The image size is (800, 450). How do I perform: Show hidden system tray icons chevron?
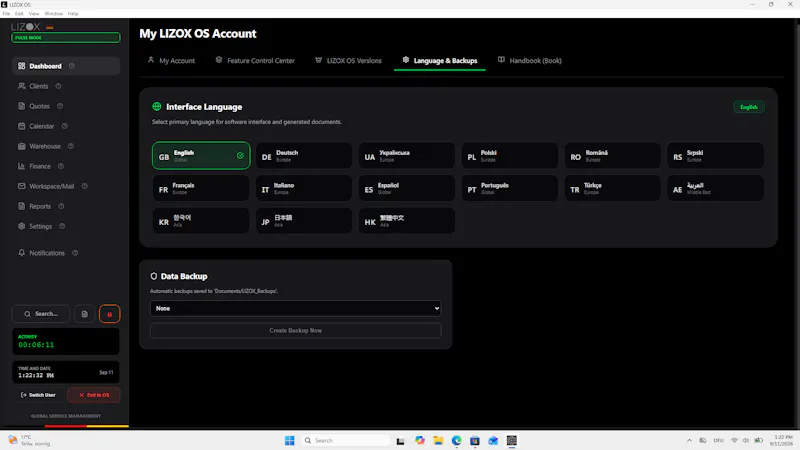point(689,440)
